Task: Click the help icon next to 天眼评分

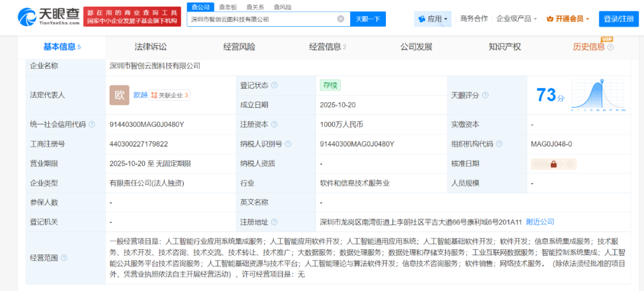Action: (x=485, y=95)
